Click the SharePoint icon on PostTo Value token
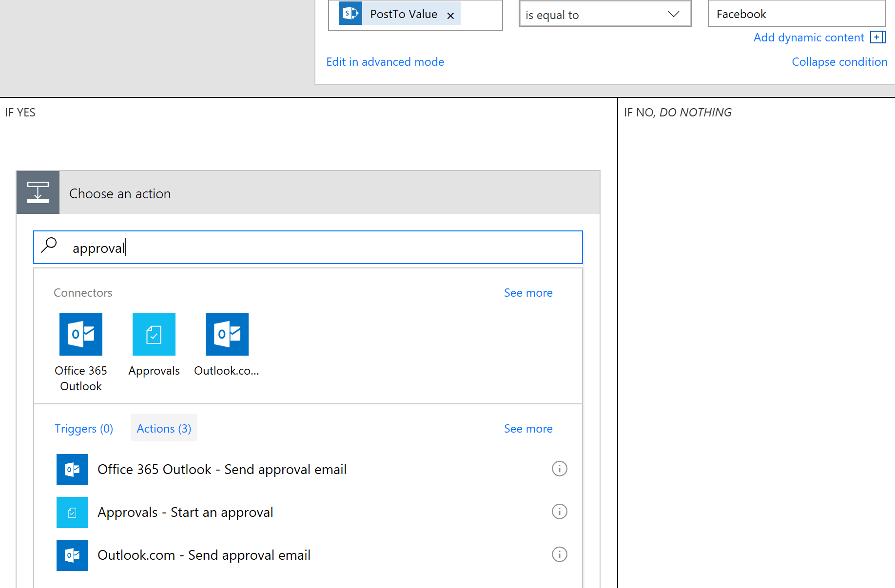This screenshot has height=588, width=895. (x=350, y=14)
